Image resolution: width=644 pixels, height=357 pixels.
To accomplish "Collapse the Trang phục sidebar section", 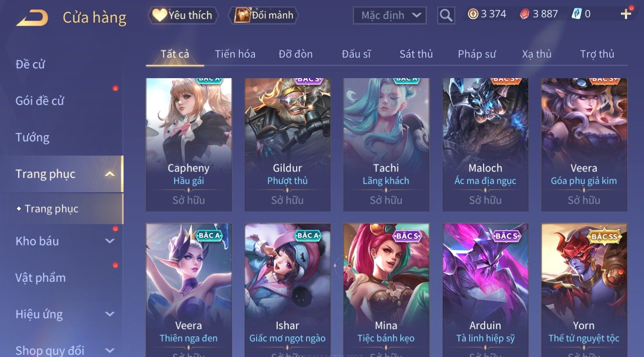I will (110, 174).
